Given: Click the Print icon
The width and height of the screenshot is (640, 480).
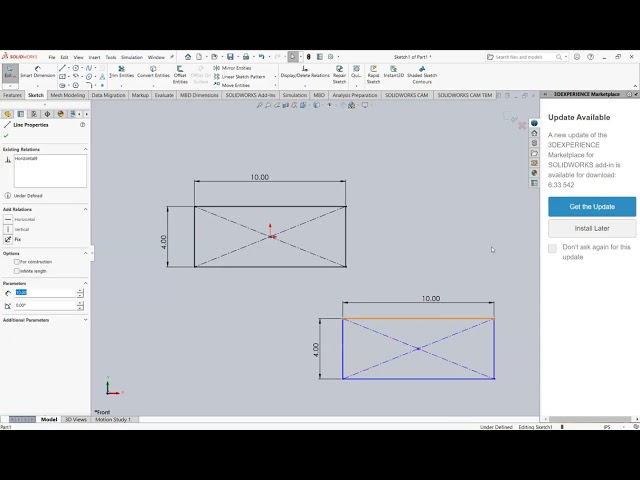Looking at the screenshot, I should pyautogui.click(x=246, y=57).
